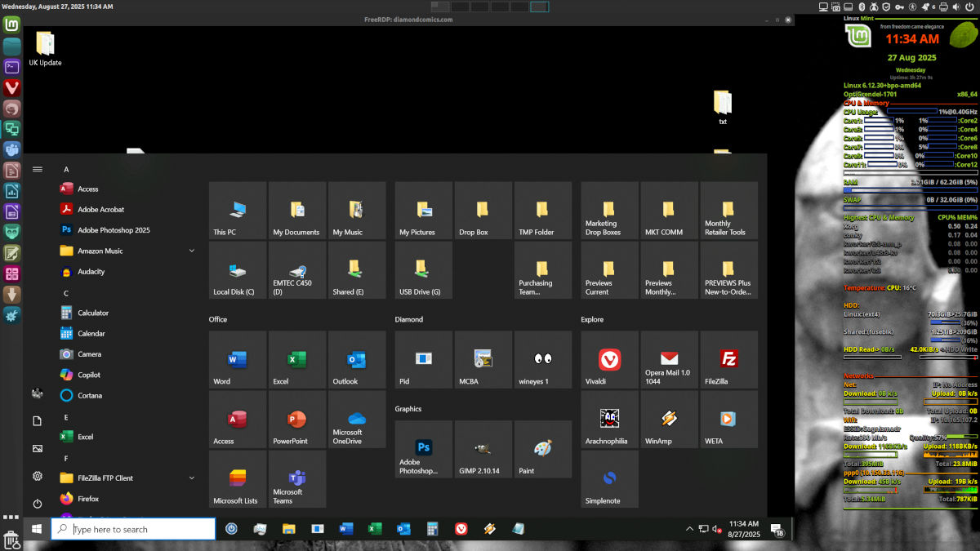Open the Linux Mint menu in the left dock

coord(11,24)
